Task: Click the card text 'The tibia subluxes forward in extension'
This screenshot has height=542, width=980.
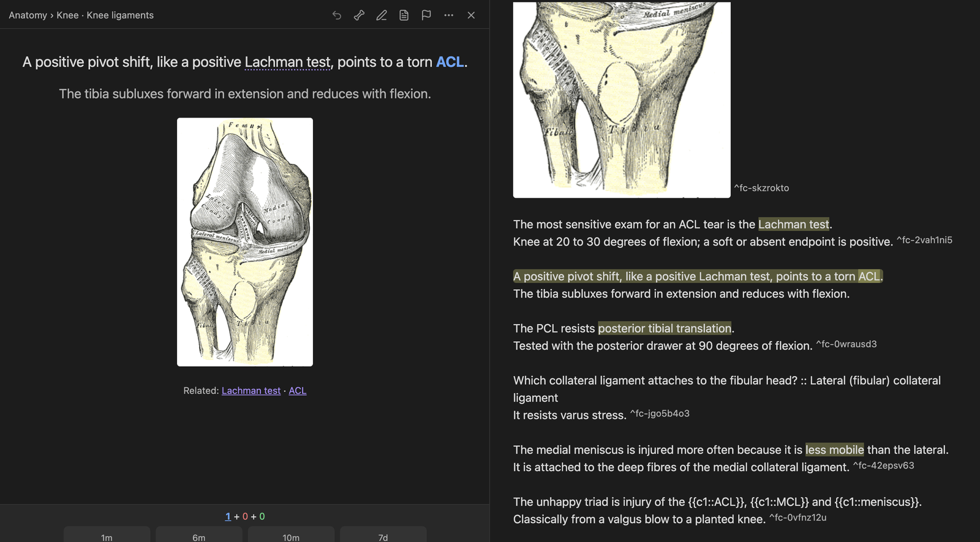Action: click(x=245, y=94)
